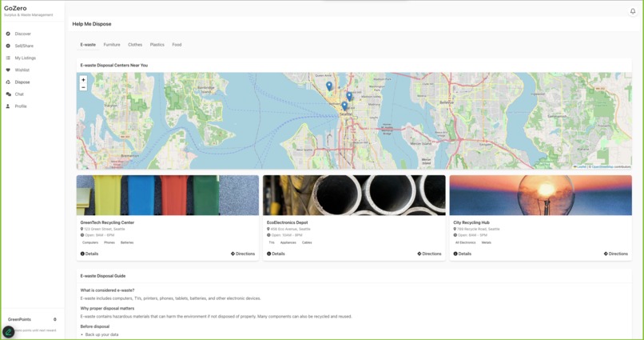Click the GreenTech Recycling Center name
This screenshot has height=340, width=644.
pos(107,222)
